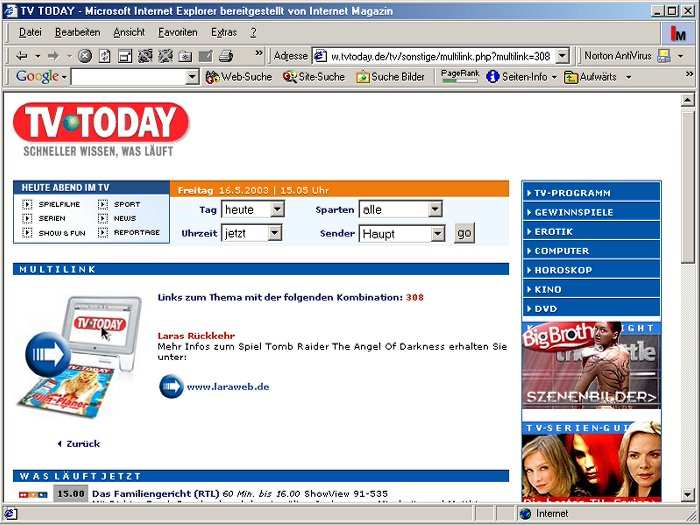
Task: Click the Zurück link
Action: (79, 444)
